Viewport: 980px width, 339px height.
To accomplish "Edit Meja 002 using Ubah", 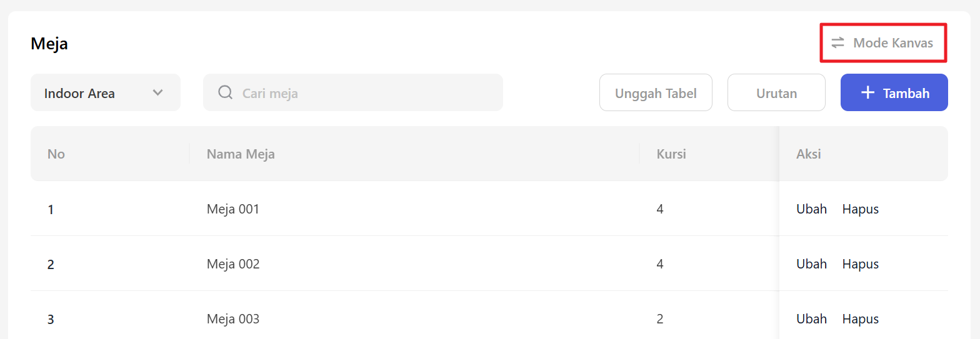I will point(811,264).
